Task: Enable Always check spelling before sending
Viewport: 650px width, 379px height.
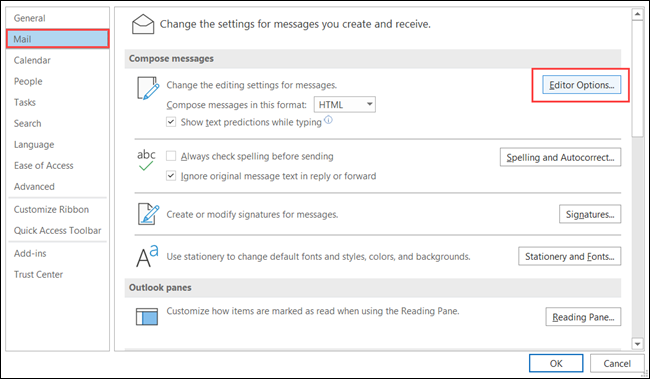Action: [171, 156]
